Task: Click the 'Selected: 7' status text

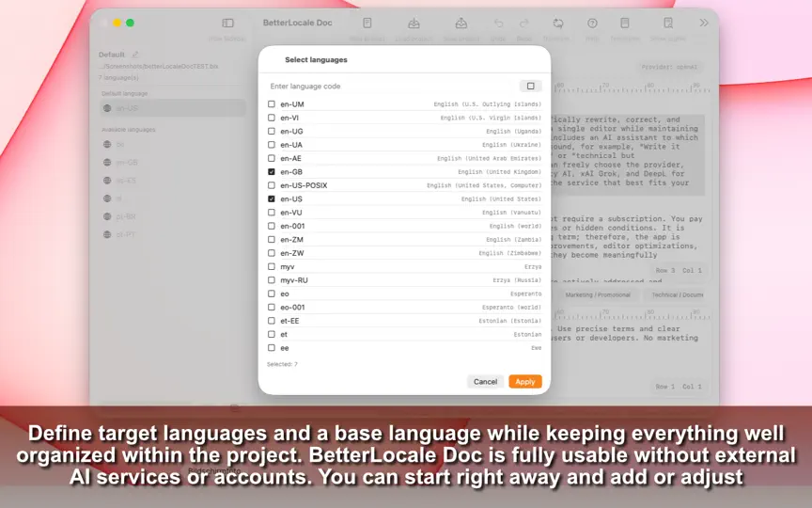Action: click(x=282, y=364)
